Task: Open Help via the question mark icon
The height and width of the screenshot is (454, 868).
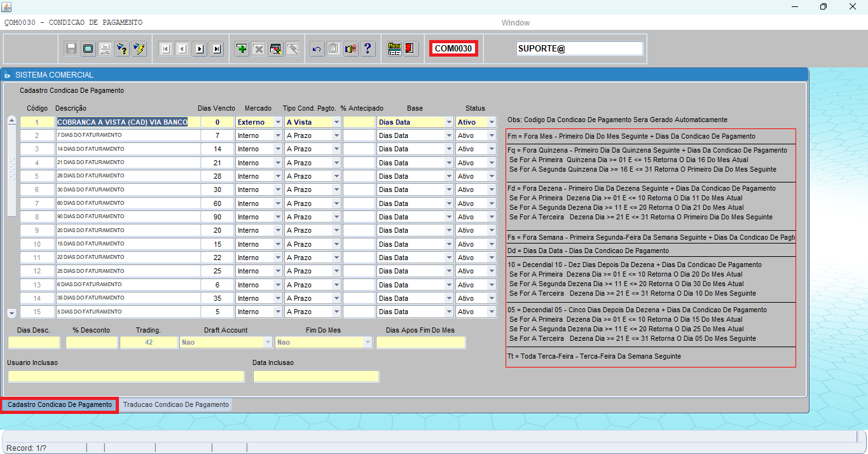Action: tap(368, 48)
